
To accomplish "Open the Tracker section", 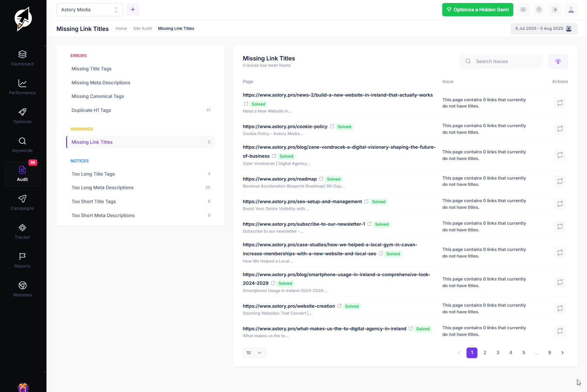I will coord(22,231).
